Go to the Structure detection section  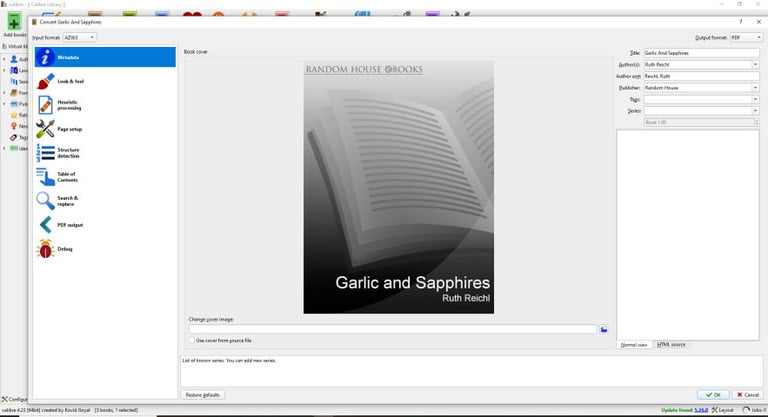pyautogui.click(x=68, y=153)
